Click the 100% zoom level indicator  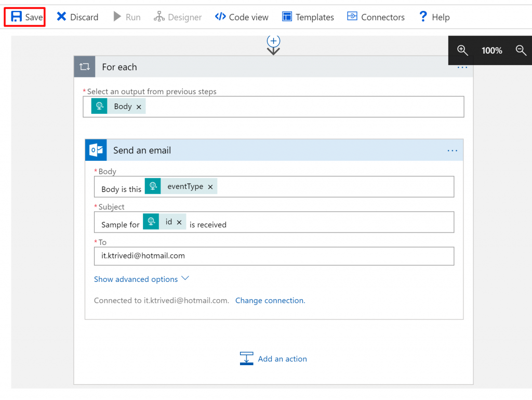coord(491,50)
